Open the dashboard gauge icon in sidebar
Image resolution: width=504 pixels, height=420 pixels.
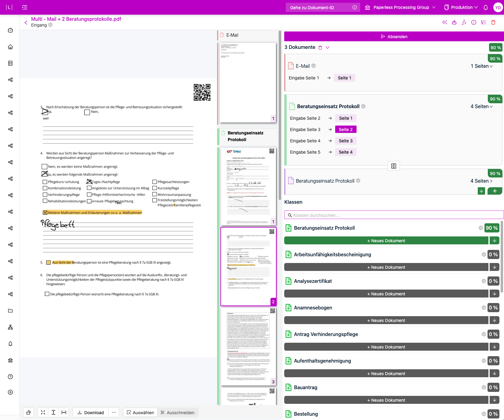click(10, 30)
